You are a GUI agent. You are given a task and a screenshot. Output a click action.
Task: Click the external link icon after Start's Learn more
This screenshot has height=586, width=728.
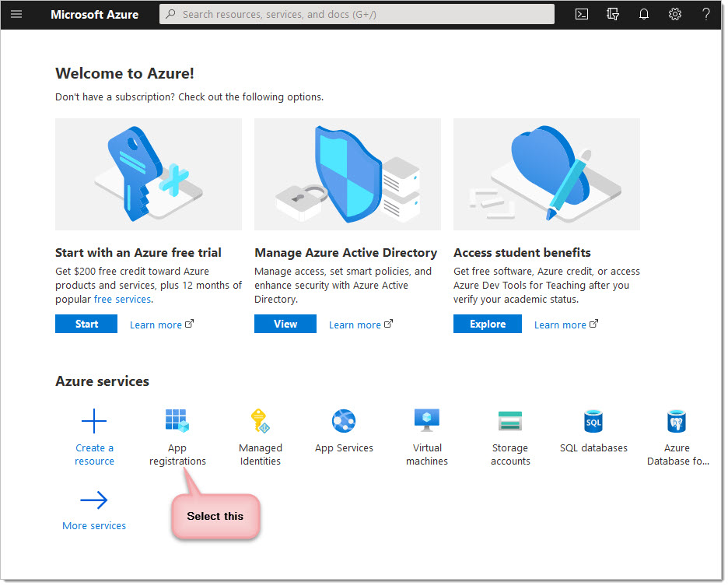click(190, 324)
